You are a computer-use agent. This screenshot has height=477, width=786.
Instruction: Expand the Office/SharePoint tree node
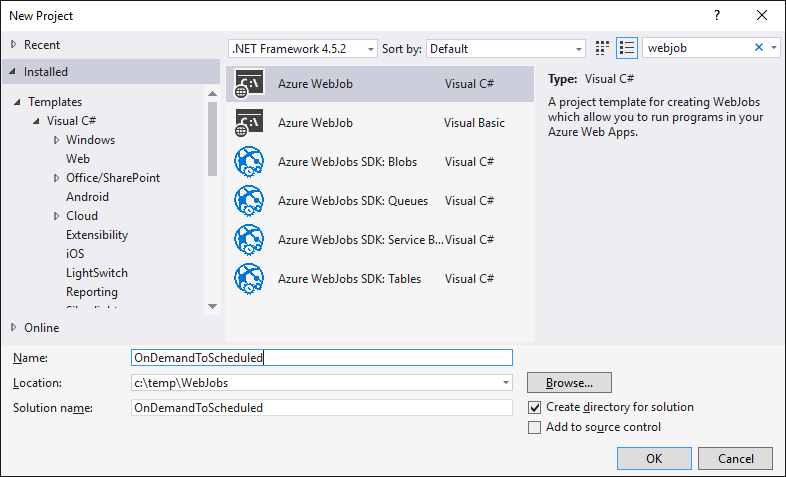pos(57,178)
